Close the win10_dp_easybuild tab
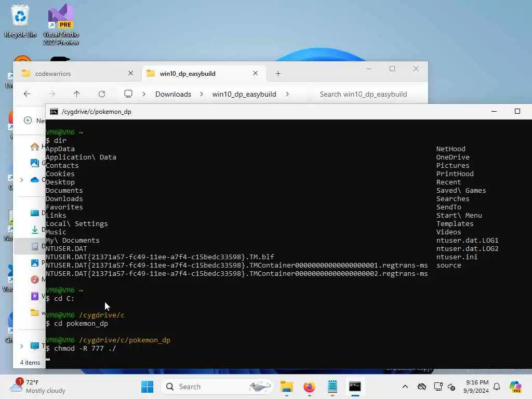Screen dimensions: 532x399 tap(256, 73)
